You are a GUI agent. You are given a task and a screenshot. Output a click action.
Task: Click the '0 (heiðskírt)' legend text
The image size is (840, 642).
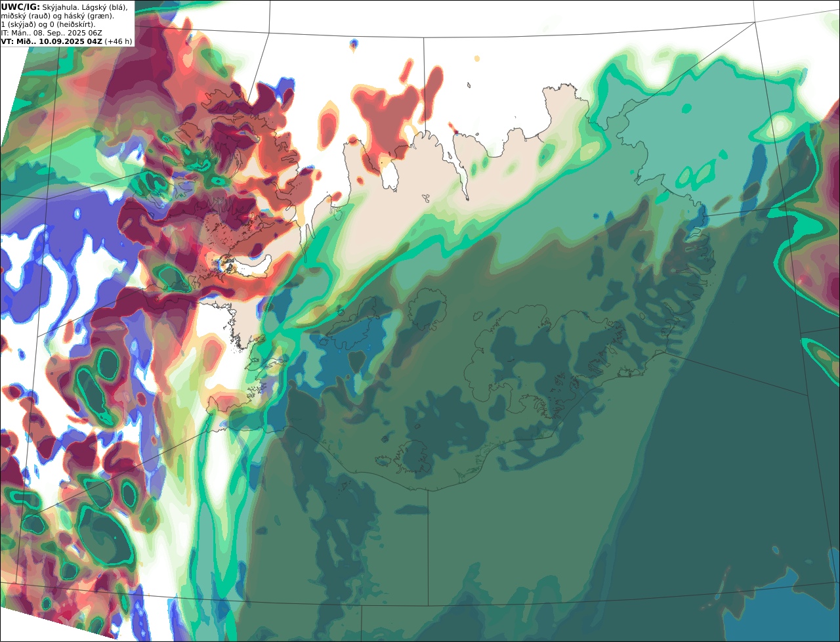click(72, 25)
